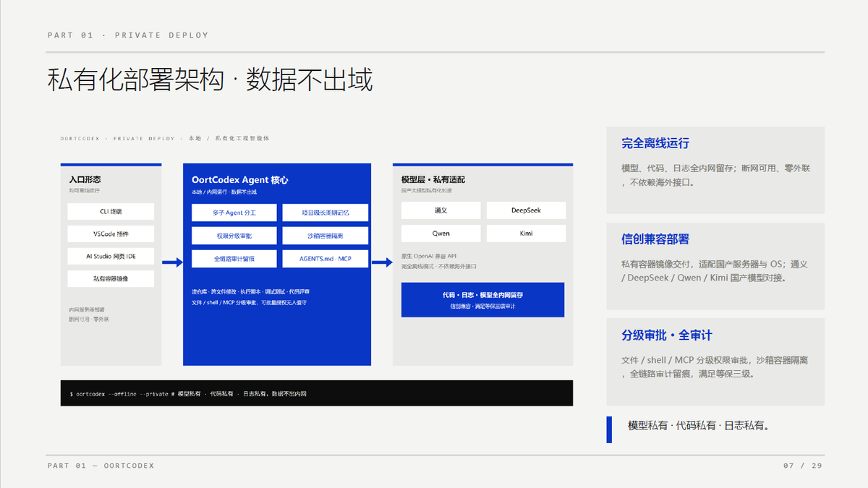The height and width of the screenshot is (488, 868).
Task: Click the description 模型、代码、日志全内网留存
Action: (715, 175)
